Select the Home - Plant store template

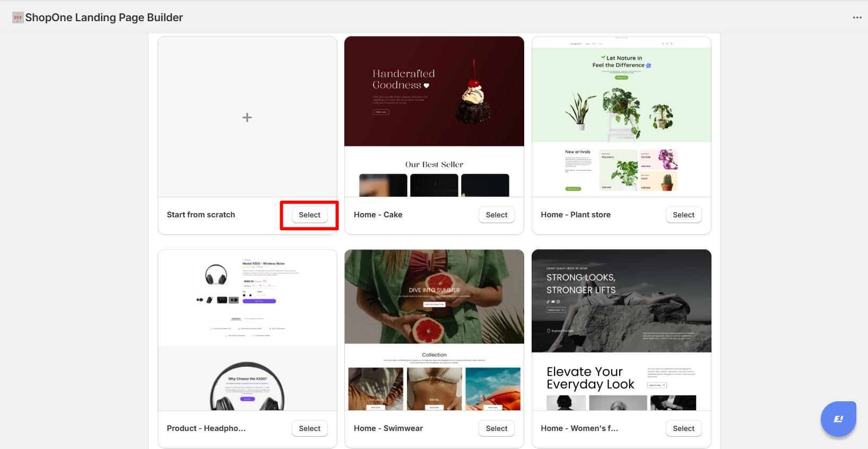pos(683,215)
